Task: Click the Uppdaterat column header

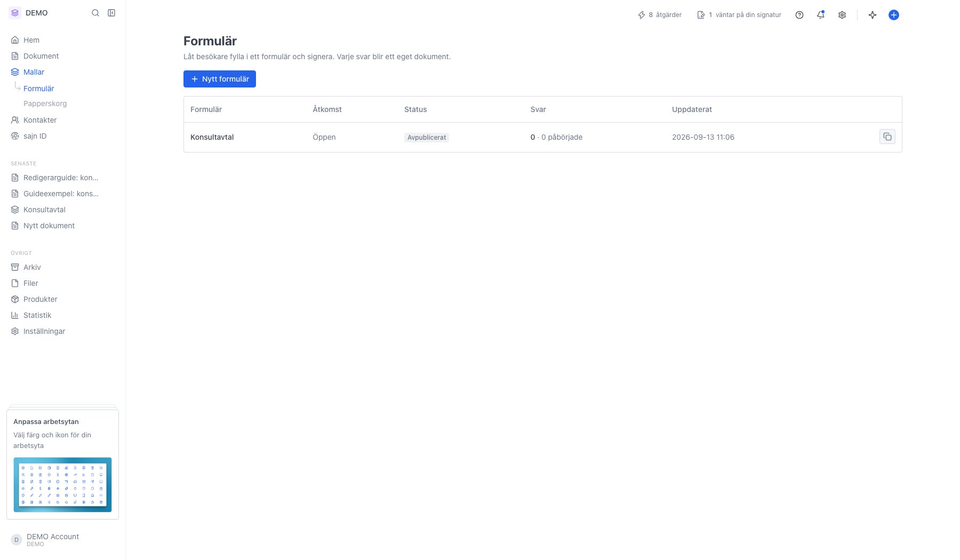Action: click(x=692, y=109)
